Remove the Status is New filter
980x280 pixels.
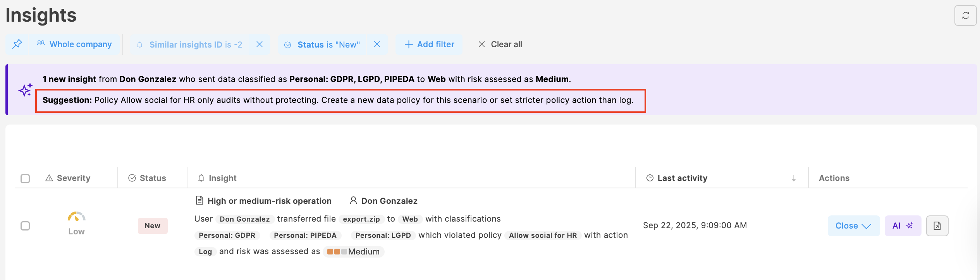[x=377, y=44]
